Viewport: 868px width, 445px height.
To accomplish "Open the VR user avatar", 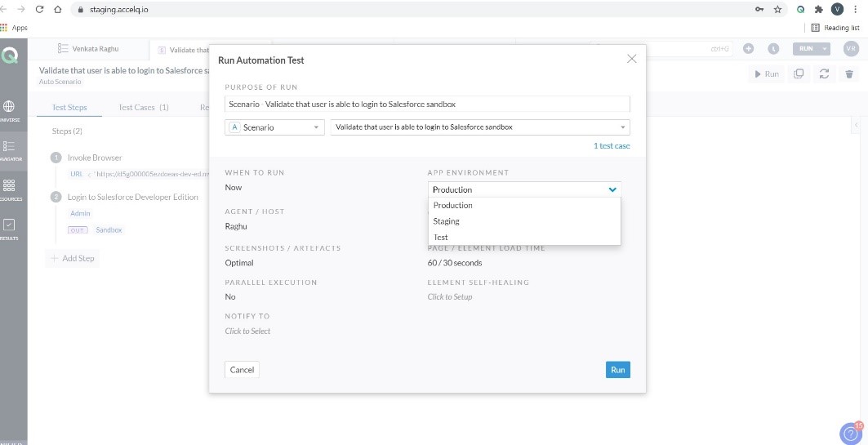I will coord(851,49).
